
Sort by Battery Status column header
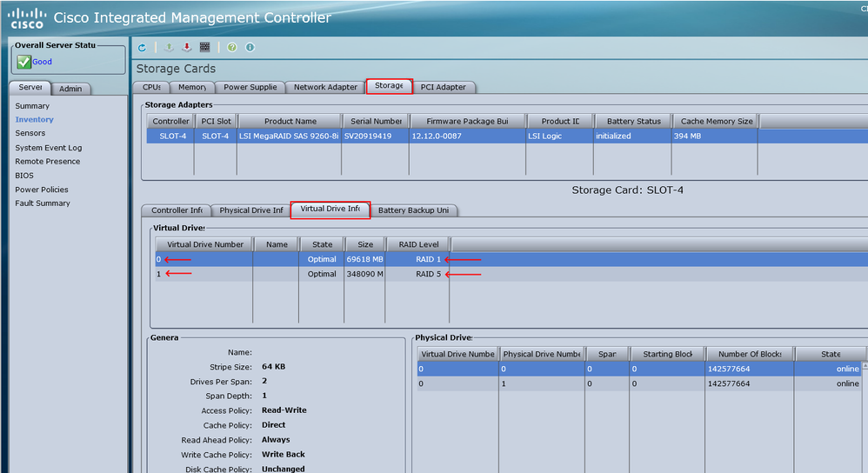633,121
